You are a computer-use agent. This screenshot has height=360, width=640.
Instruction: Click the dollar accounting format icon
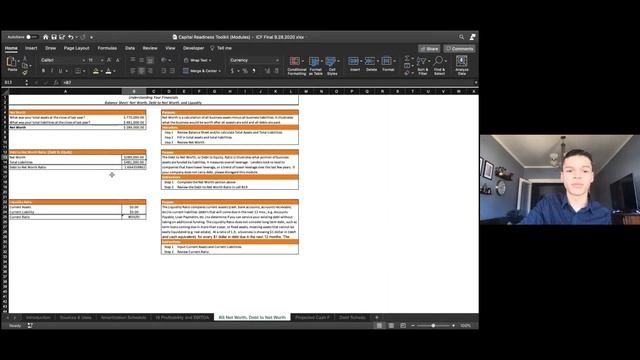[232, 71]
